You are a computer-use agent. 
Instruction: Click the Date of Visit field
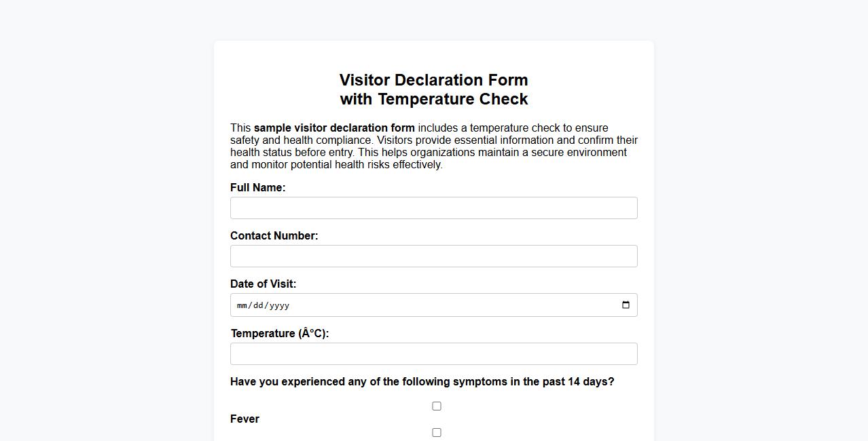[x=408, y=305]
